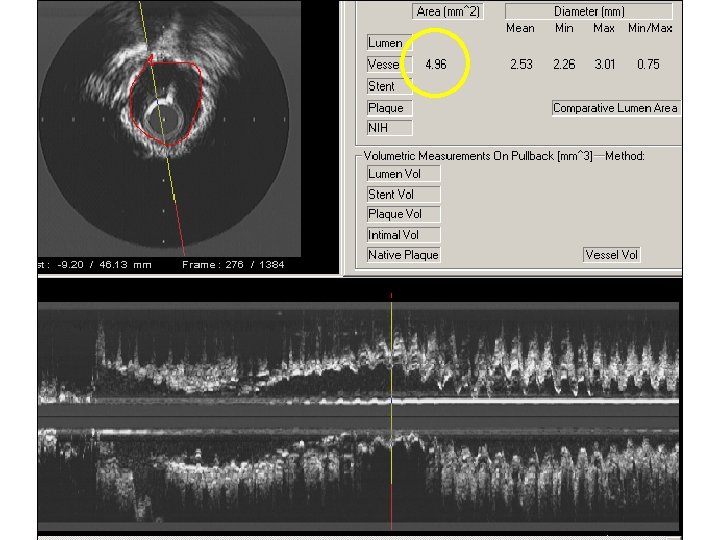Viewport: 720px width, 540px height.
Task: Click the Frame 276 / 1384 readout
Action: click(x=233, y=265)
